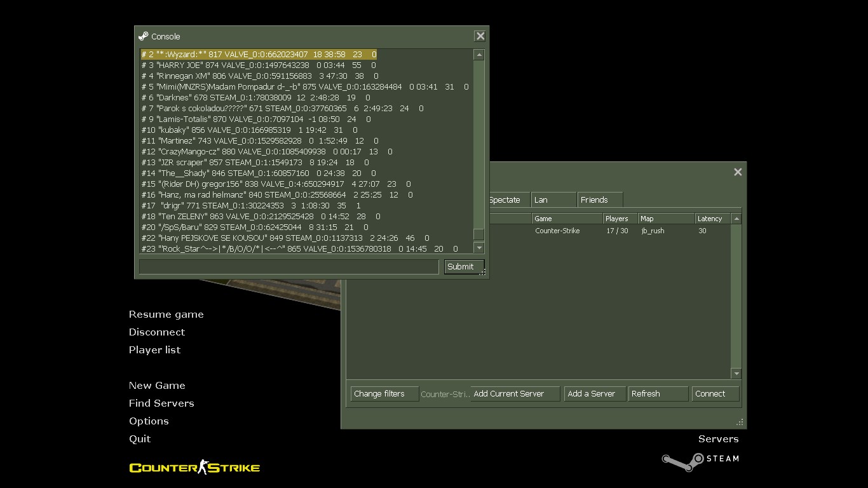868x488 pixels.
Task: Click the Counter-Strike logo
Action: (194, 468)
